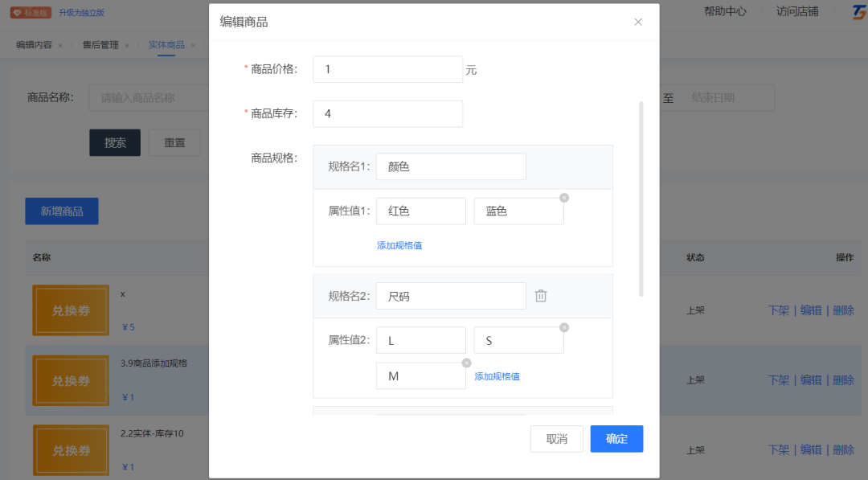Click 编辑 for product x
The height and width of the screenshot is (480, 868).
[x=811, y=310]
